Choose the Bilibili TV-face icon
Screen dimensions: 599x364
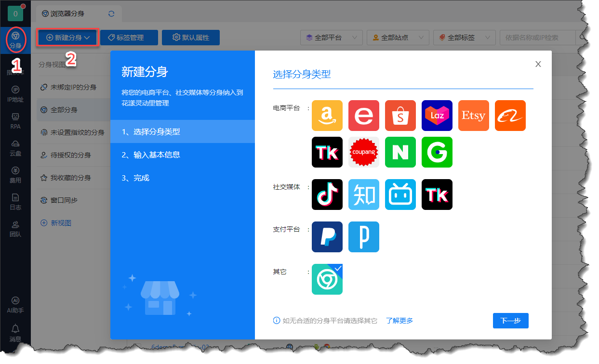400,195
